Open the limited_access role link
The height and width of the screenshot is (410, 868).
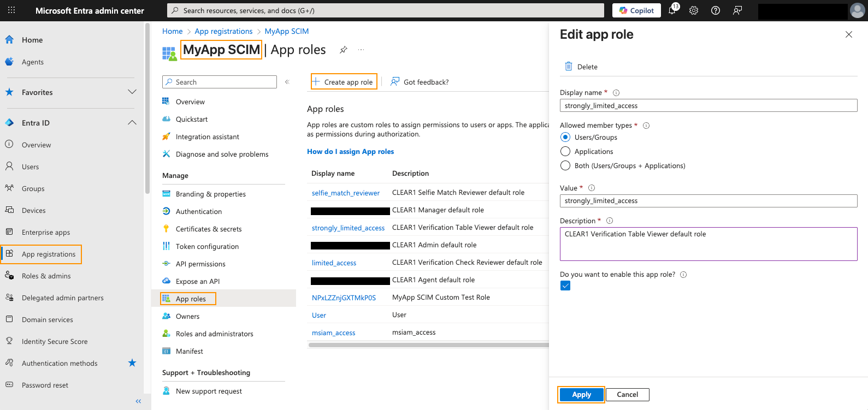coord(334,263)
